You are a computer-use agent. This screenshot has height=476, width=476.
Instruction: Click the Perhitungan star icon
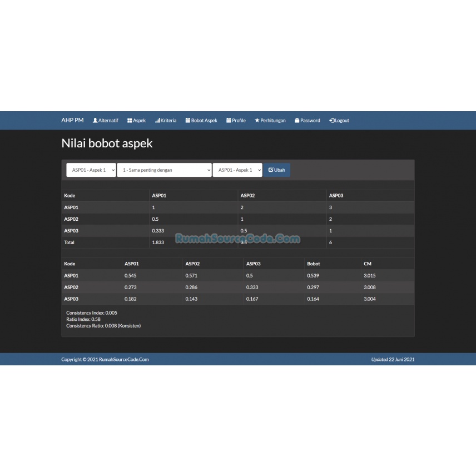[257, 121]
